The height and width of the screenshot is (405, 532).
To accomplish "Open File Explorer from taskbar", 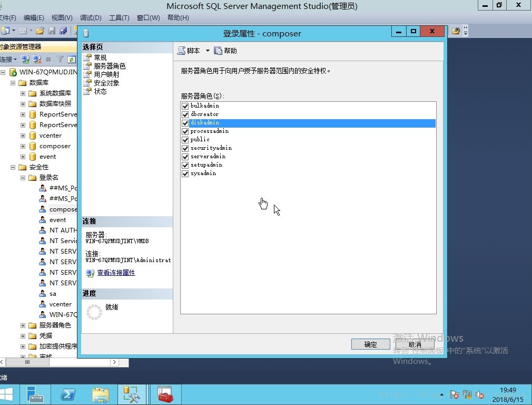I will pyautogui.click(x=100, y=395).
